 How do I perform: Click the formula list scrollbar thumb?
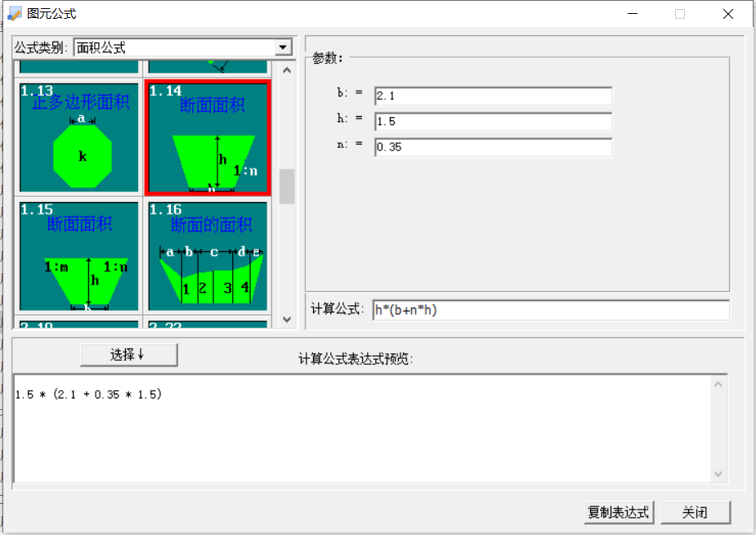click(x=287, y=187)
